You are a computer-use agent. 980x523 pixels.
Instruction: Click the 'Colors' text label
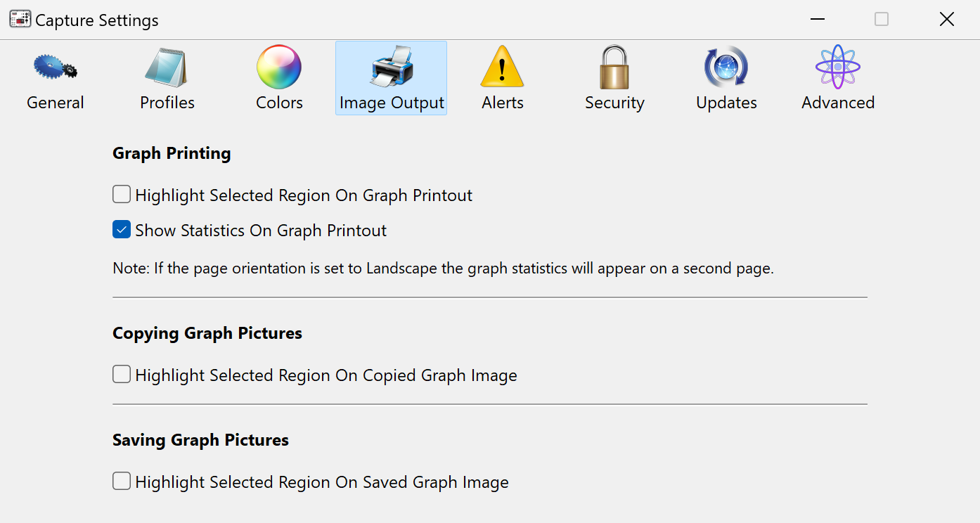[x=279, y=103]
